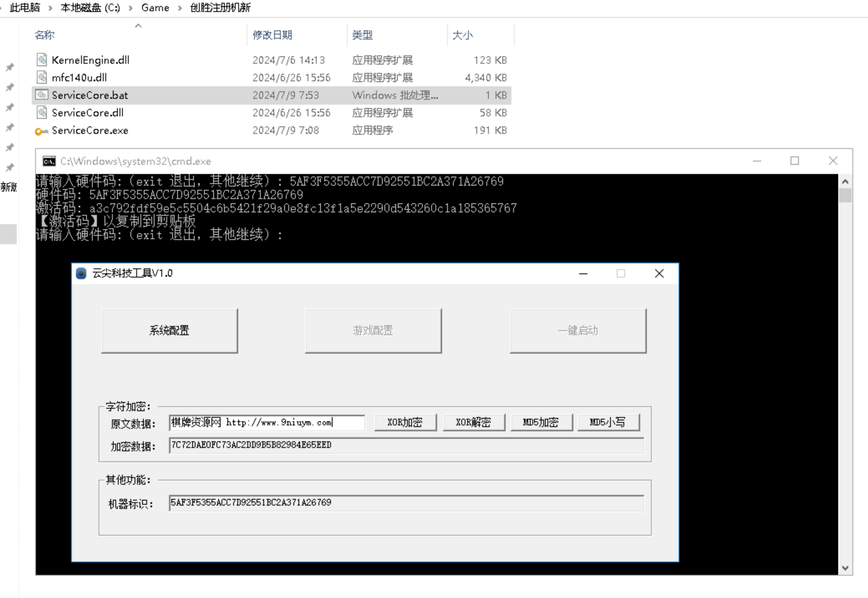Click the mfc140u.dll file icon
This screenshot has height=598, width=868.
tap(42, 77)
